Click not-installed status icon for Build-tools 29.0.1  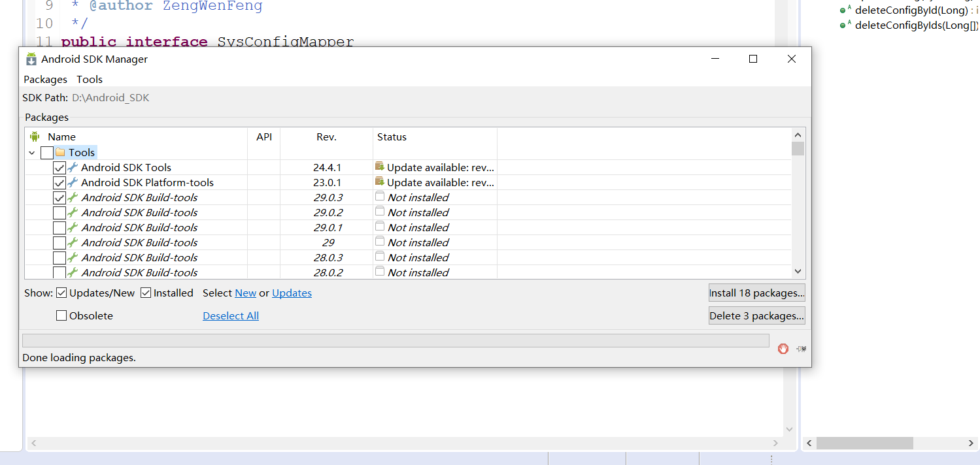point(380,227)
